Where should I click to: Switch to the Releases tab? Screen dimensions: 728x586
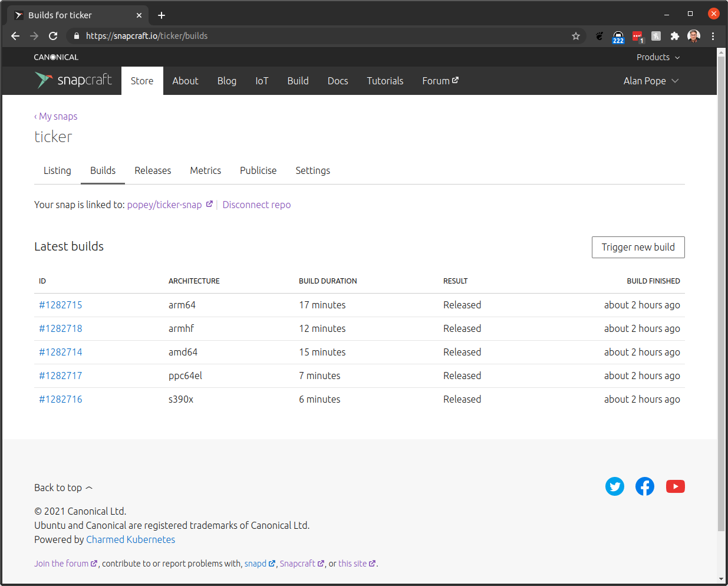(153, 170)
